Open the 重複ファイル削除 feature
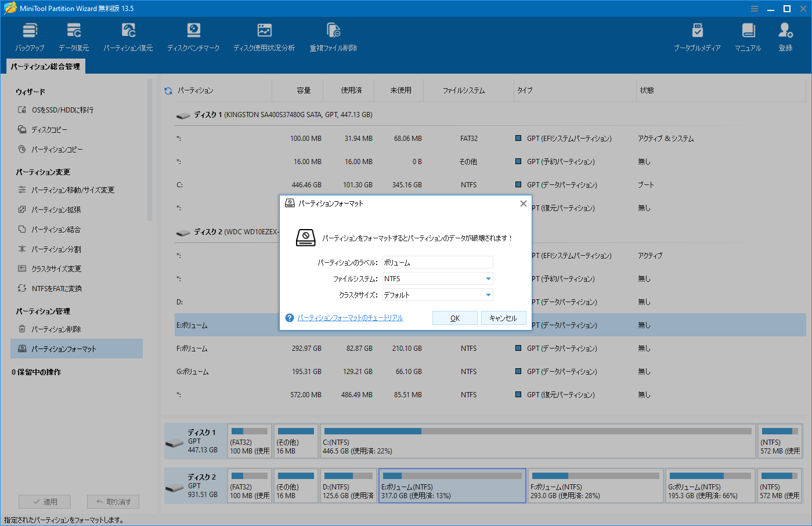This screenshot has width=812, height=526. [333, 35]
